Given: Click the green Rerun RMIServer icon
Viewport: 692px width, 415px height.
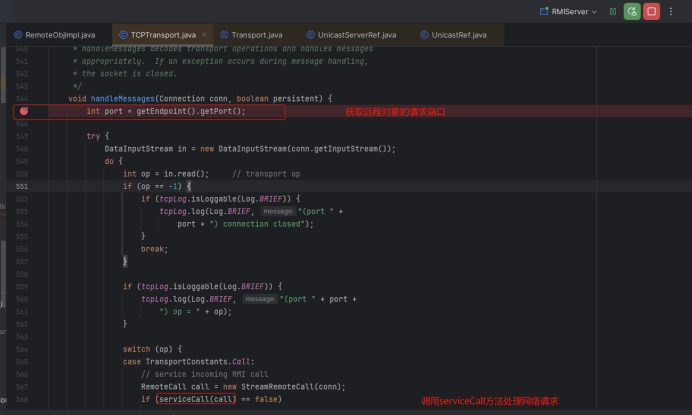Looking at the screenshot, I should 631,11.
